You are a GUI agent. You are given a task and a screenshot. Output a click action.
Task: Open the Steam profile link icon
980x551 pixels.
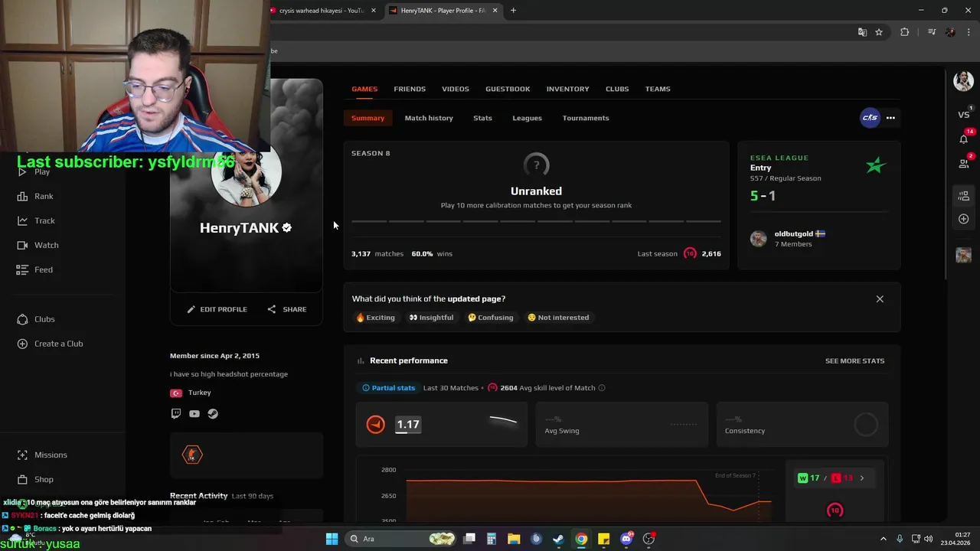(x=213, y=414)
